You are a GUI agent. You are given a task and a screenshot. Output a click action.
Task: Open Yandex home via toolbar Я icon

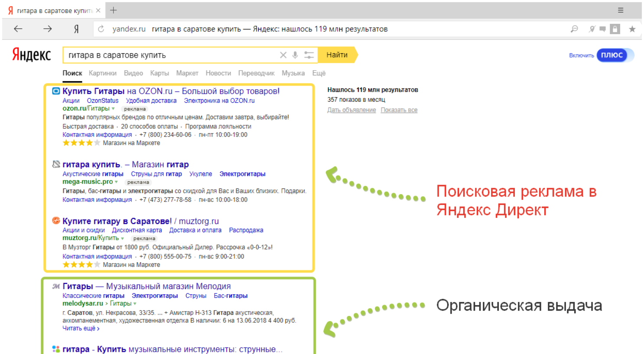[76, 29]
